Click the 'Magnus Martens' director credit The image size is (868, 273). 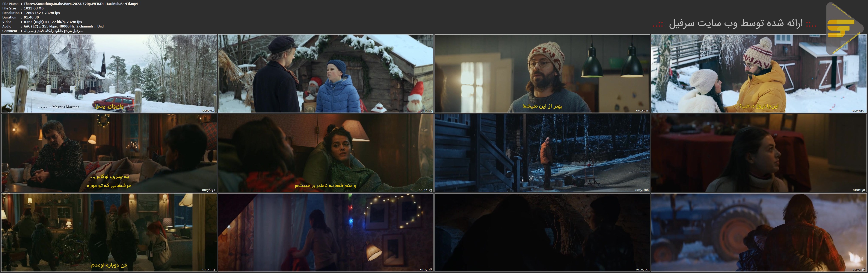click(66, 107)
